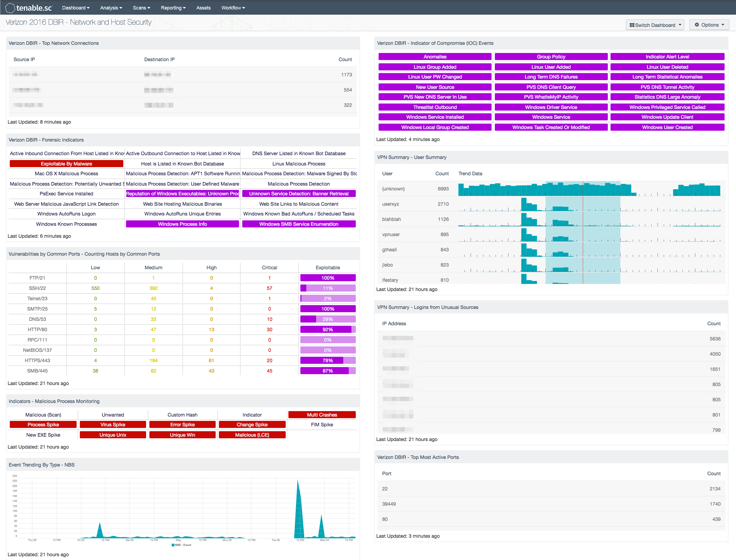Click the Threatlist Outbound indicator

coord(435,107)
